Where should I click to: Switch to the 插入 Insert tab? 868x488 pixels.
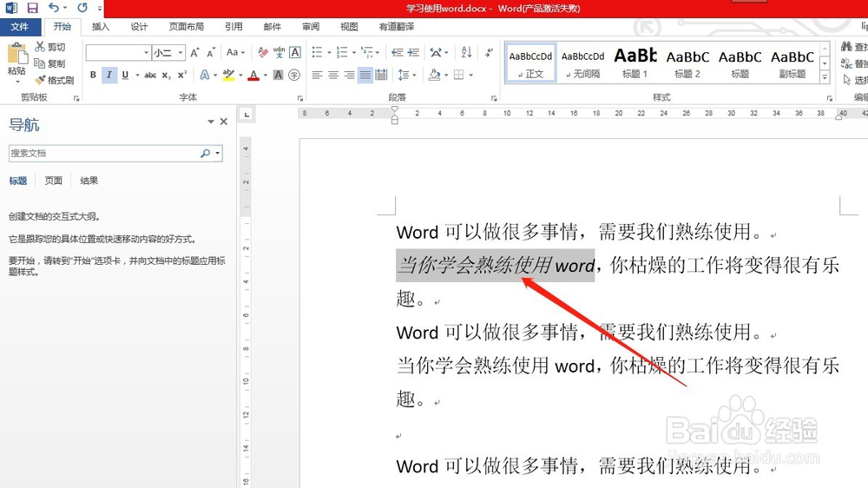tap(101, 27)
